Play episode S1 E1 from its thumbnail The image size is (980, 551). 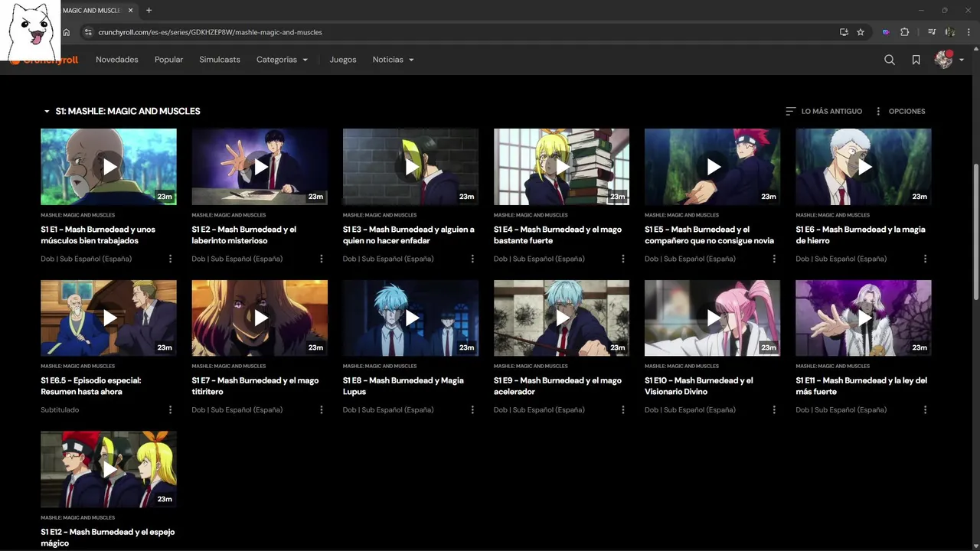click(x=109, y=166)
